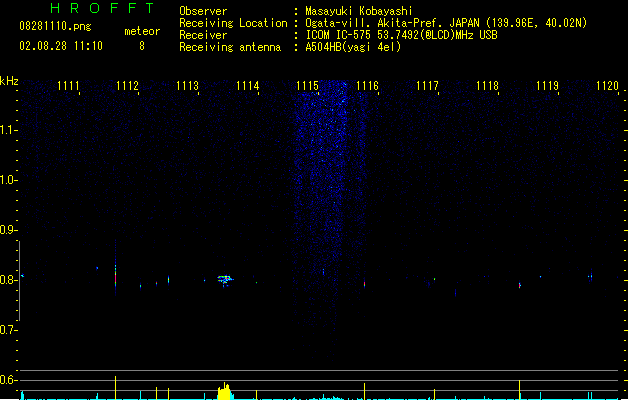This screenshot has width=629, height=400.
Task: Click the 0.6 kHz axis tick label
Action: point(8,380)
